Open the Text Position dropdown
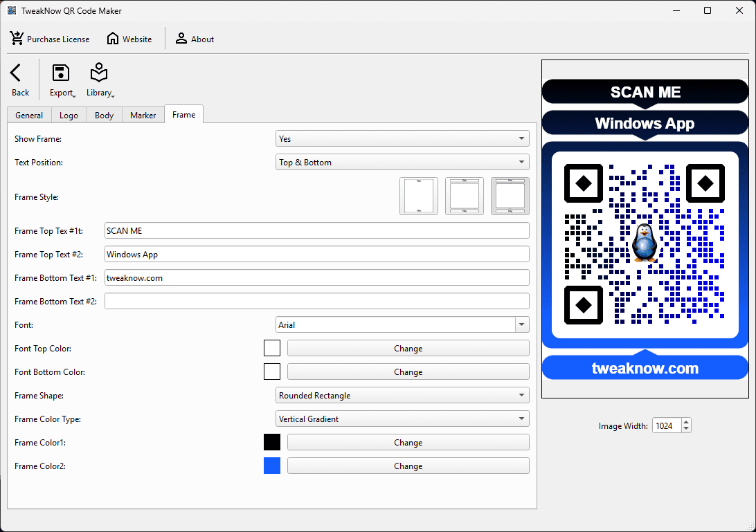The image size is (756, 532). pyautogui.click(x=402, y=162)
